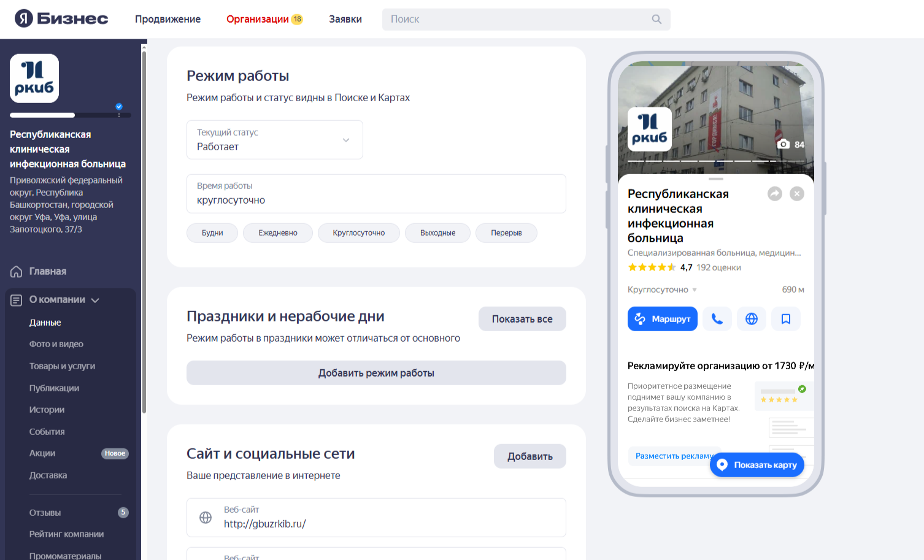
Task: Click the globe website icon in preview
Action: click(752, 319)
